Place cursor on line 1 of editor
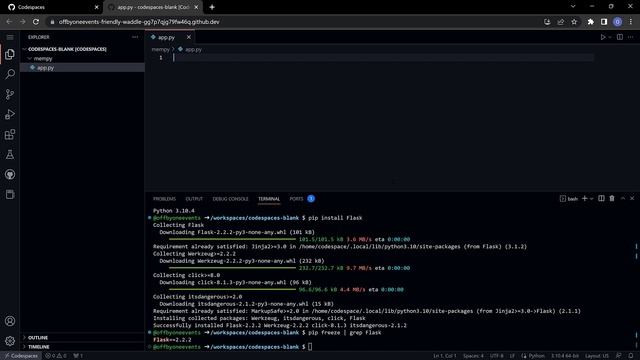Viewport: 640px width, 360px height. tap(384, 58)
